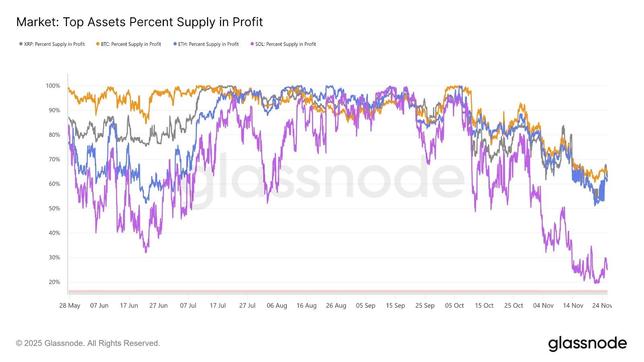
Task: Click the pink band above the x-axis
Action: point(337,291)
